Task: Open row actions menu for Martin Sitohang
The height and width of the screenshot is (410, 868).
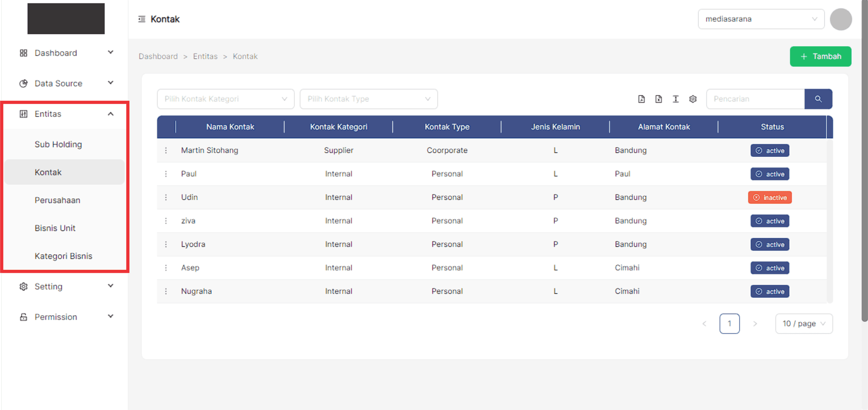Action: (x=166, y=150)
